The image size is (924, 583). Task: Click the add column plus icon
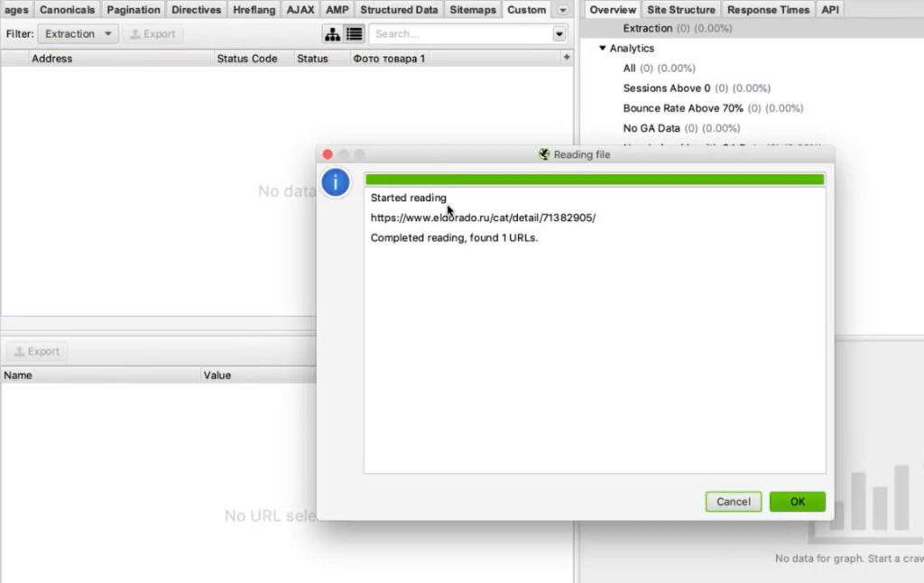567,58
